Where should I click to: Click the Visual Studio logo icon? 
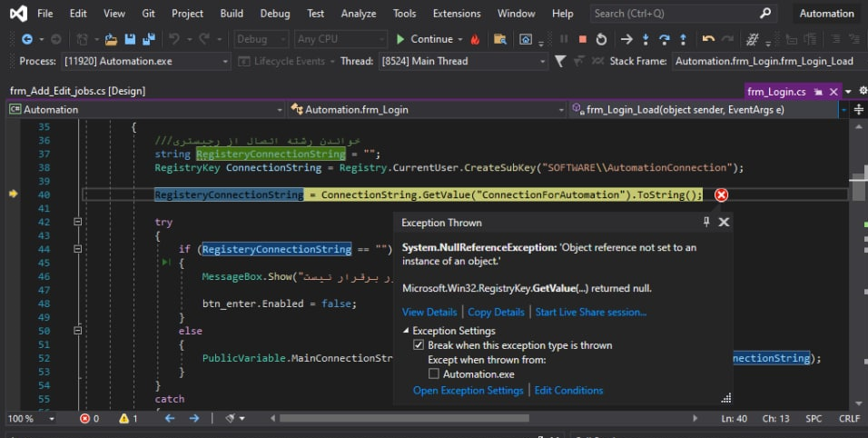[18, 13]
